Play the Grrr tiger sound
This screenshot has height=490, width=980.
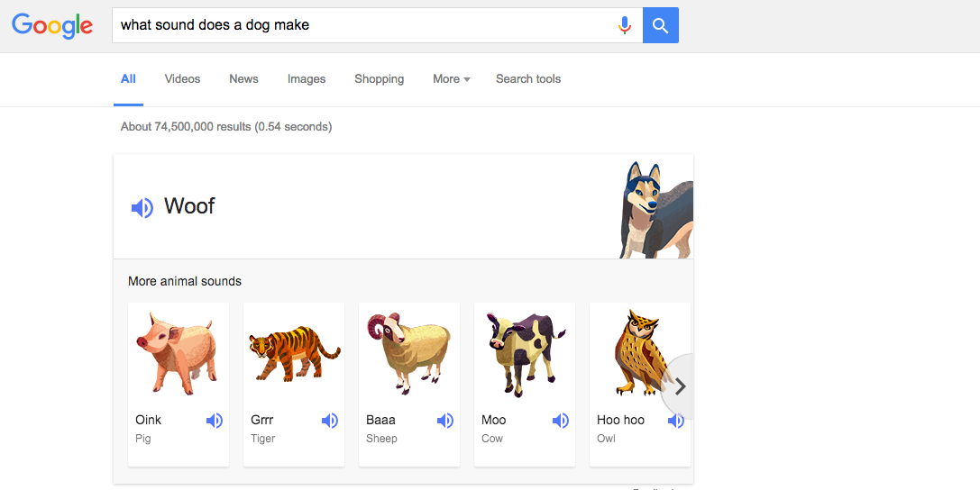pos(330,421)
